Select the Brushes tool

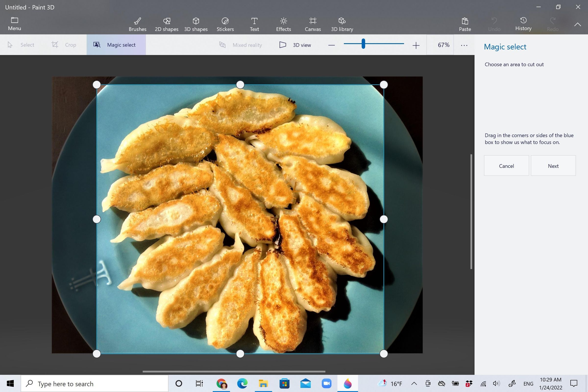(137, 24)
